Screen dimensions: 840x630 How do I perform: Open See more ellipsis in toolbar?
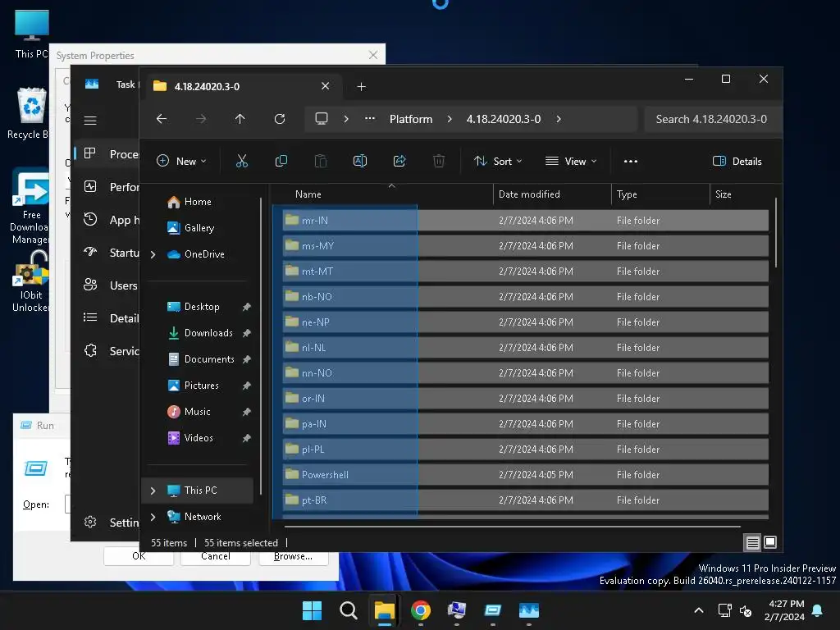(x=631, y=162)
